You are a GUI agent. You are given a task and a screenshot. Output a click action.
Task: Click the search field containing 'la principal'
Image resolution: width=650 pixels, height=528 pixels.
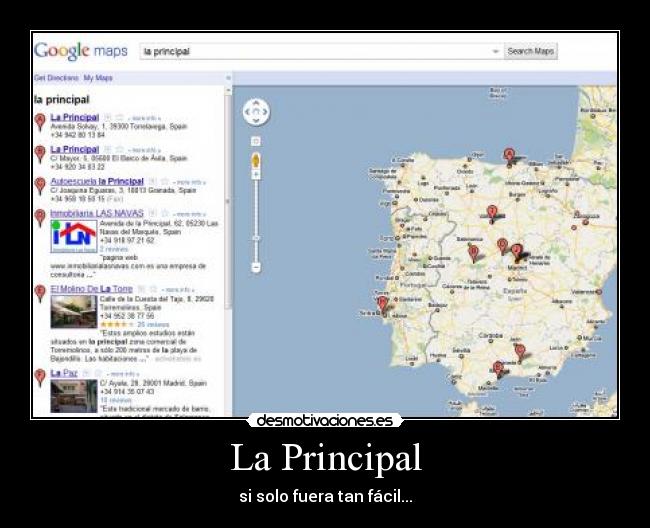click(x=321, y=51)
